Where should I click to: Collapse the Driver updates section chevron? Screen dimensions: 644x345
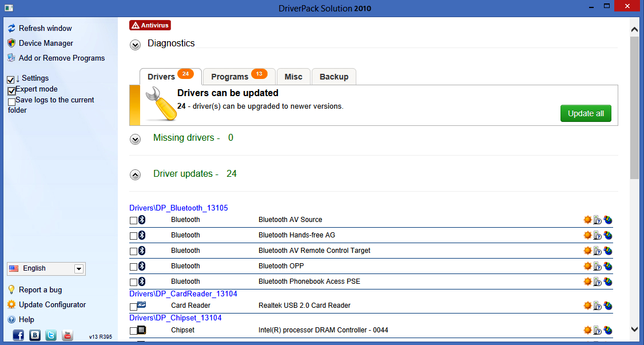[135, 175]
